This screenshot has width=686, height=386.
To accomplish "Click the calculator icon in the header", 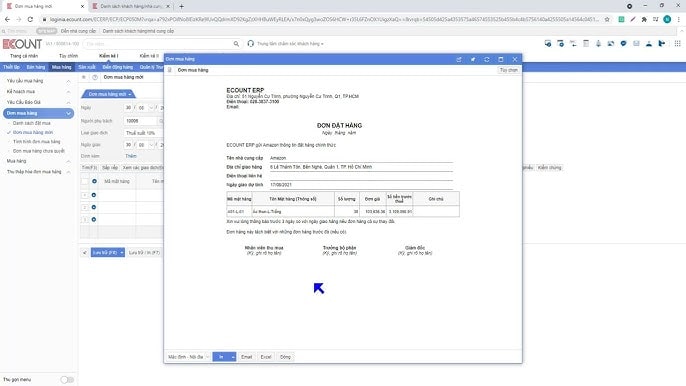I will (586, 43).
